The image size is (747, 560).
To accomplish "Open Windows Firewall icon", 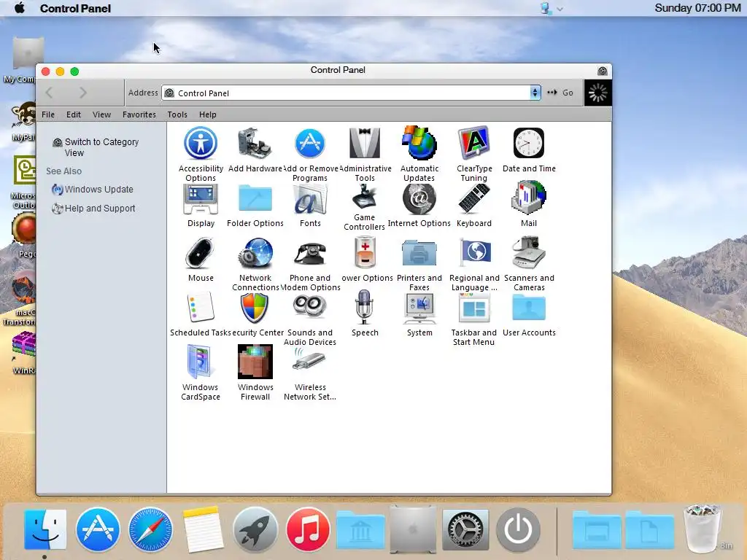I will [255, 362].
